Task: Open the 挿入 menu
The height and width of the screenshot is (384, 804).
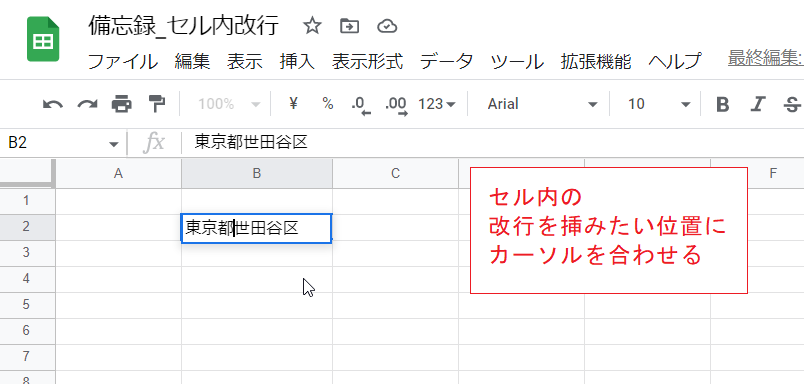Action: [297, 62]
